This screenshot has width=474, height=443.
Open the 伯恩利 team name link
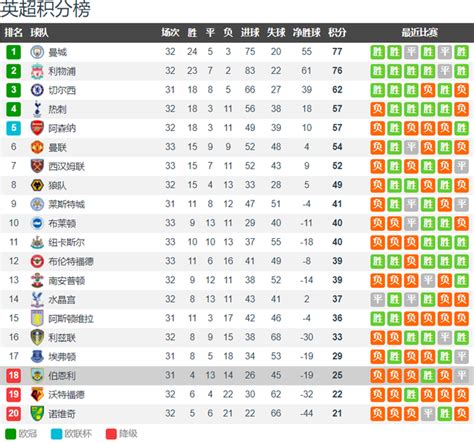[x=62, y=375]
